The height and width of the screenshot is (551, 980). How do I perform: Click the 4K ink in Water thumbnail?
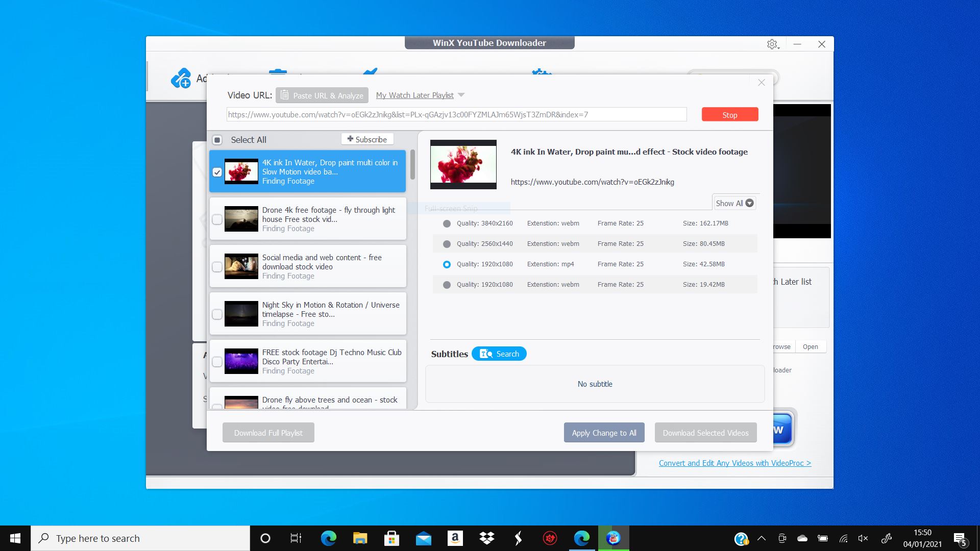coord(241,171)
